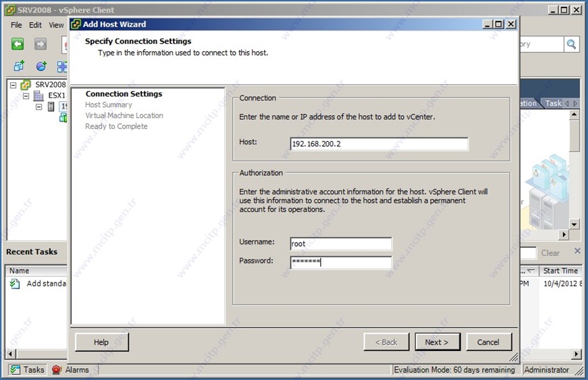Viewport: 588px width, 380px height.
Task: Click the Add Host Wizard title bar icon
Action: (76, 24)
